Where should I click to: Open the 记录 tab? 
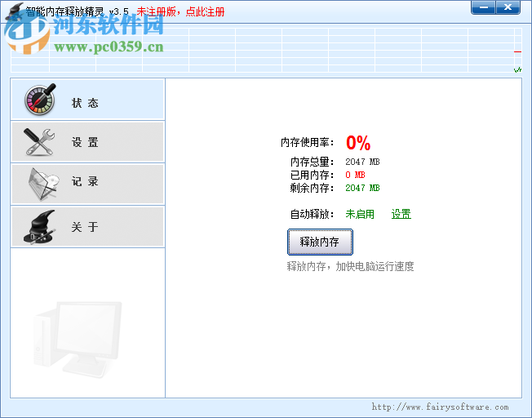(x=87, y=184)
